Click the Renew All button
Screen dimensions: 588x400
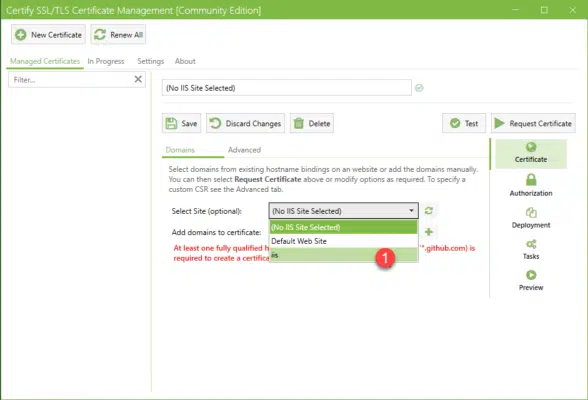[118, 34]
